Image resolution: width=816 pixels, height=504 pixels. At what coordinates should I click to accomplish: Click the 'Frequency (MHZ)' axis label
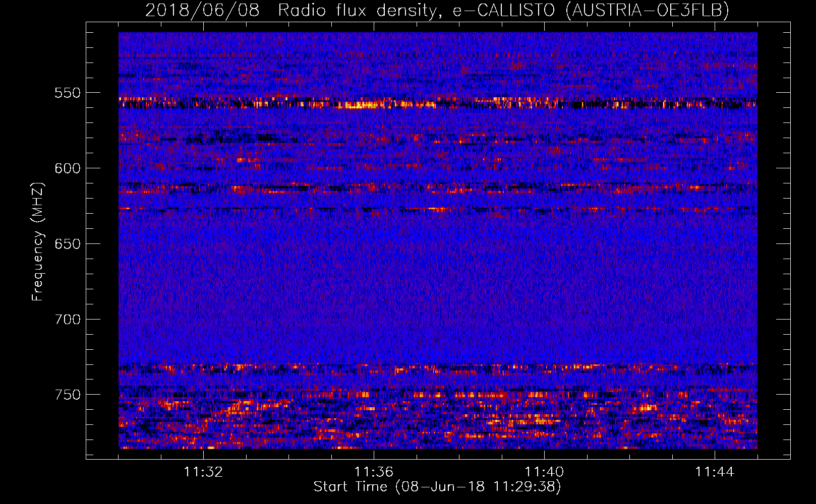tap(38, 242)
